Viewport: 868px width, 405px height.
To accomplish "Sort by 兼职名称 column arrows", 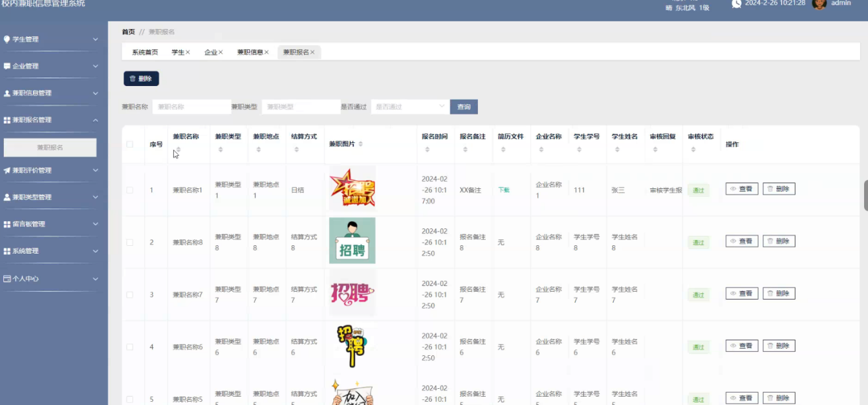I will (x=179, y=149).
